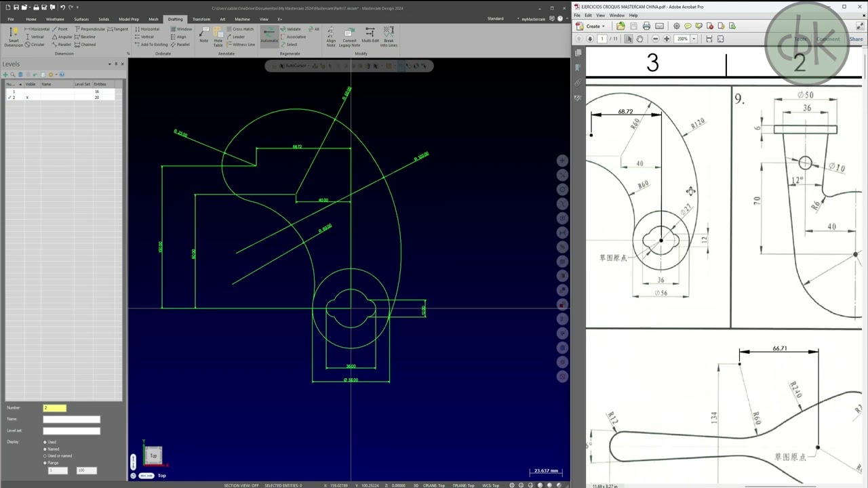Select the Used display radio button
The height and width of the screenshot is (488, 868).
pyautogui.click(x=45, y=443)
